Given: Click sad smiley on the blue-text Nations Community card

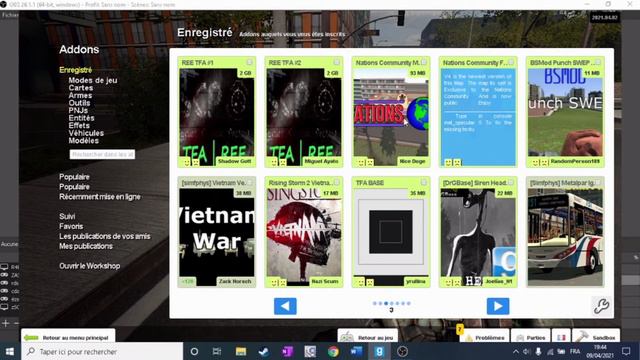Looking at the screenshot, I should (x=457, y=162).
